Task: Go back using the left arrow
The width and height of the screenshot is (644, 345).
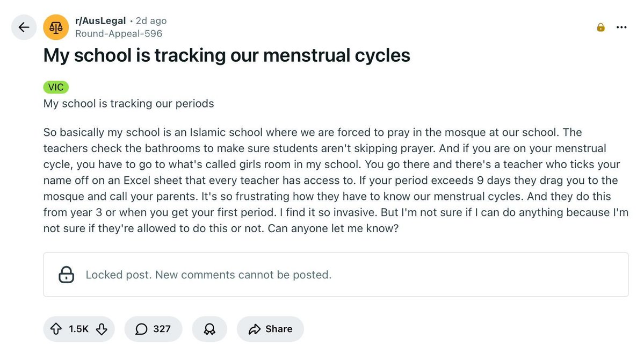Action: point(24,27)
